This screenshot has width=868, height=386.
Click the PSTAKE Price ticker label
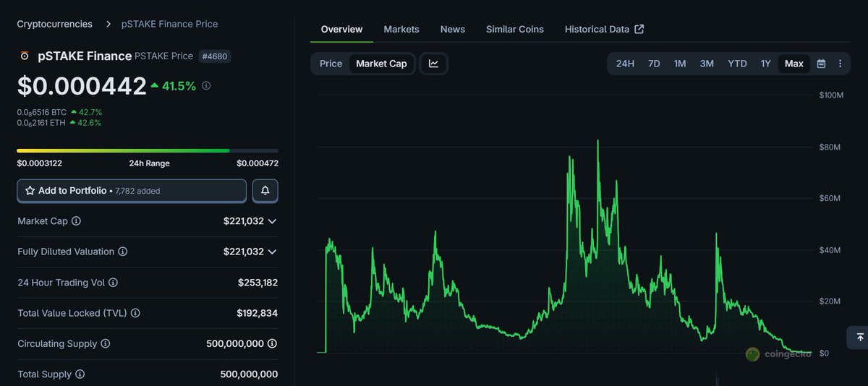click(x=164, y=56)
